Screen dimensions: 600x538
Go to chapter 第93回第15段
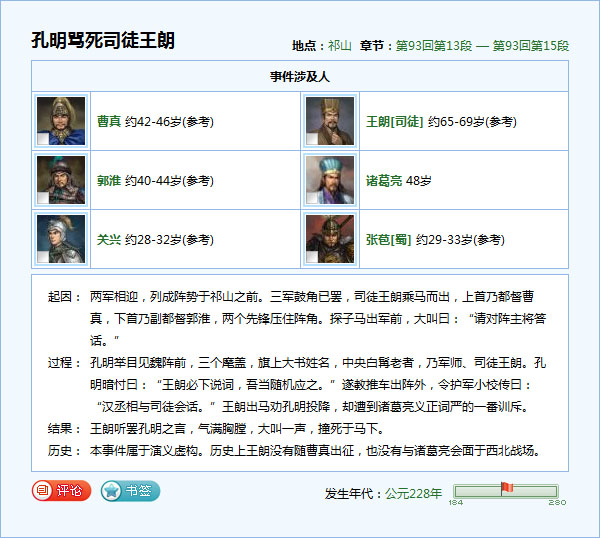tap(530, 46)
